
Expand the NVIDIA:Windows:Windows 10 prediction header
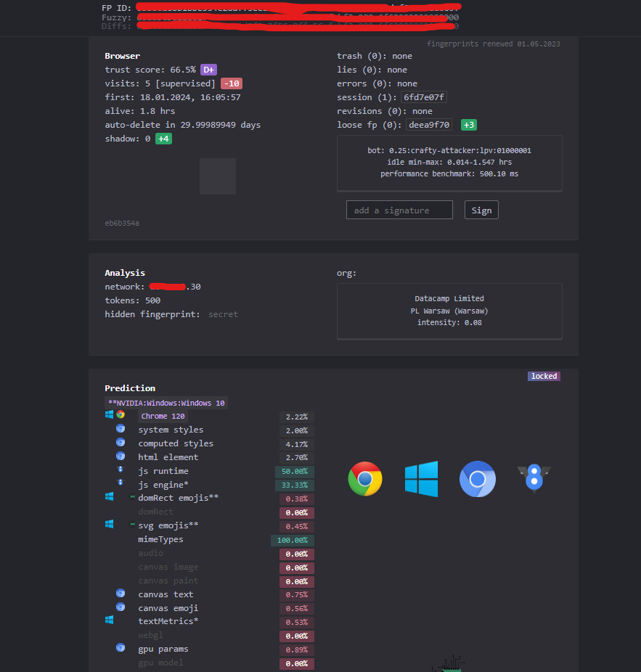point(166,403)
